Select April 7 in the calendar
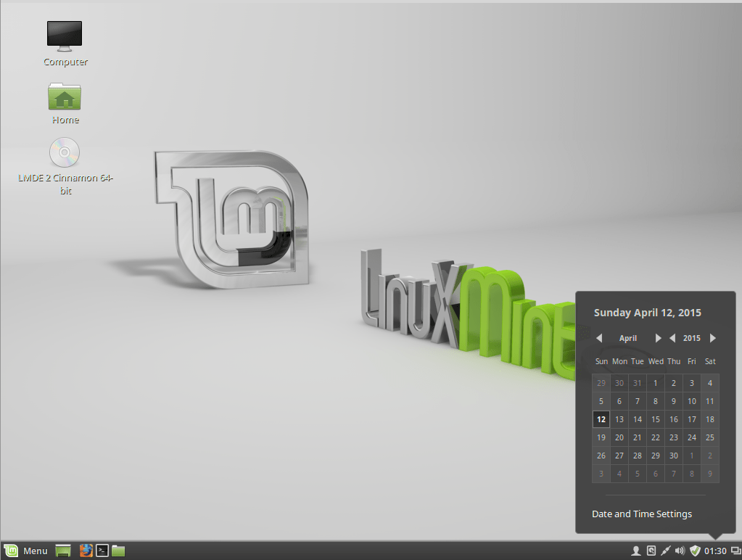The image size is (742, 560). [x=638, y=401]
